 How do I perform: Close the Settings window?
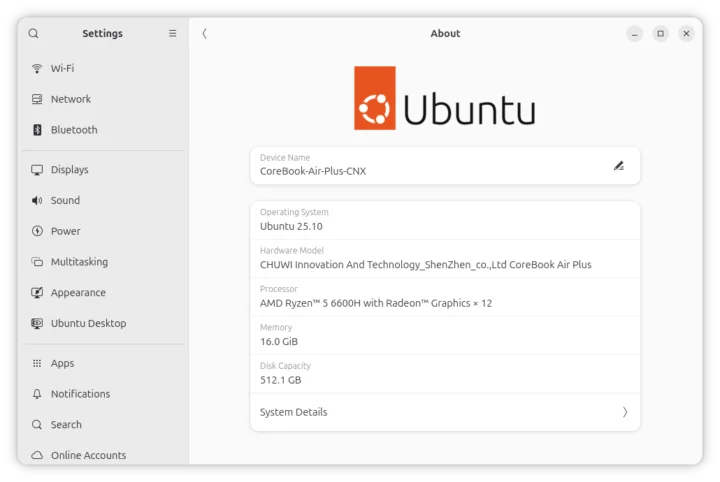(x=686, y=34)
